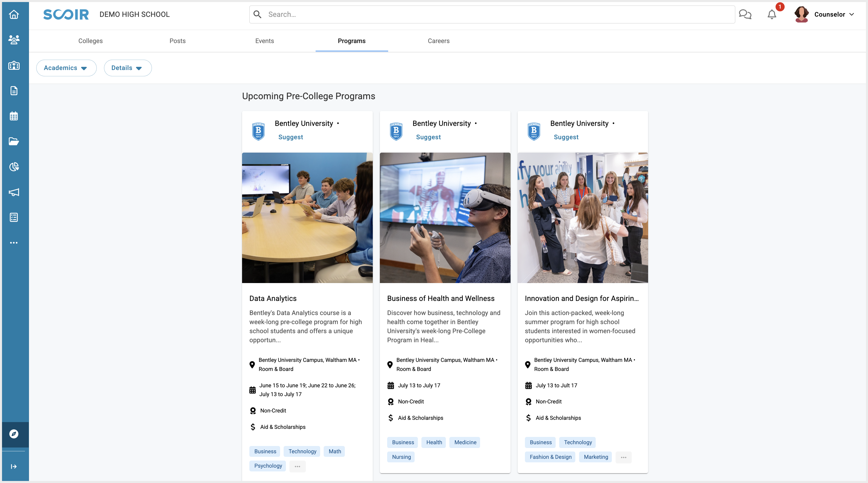This screenshot has height=483, width=868.
Task: Expand the Academics filter dropdown
Action: 66,68
